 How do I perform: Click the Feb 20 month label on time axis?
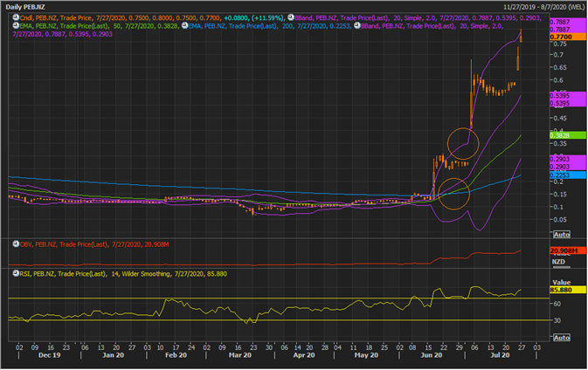[176, 355]
